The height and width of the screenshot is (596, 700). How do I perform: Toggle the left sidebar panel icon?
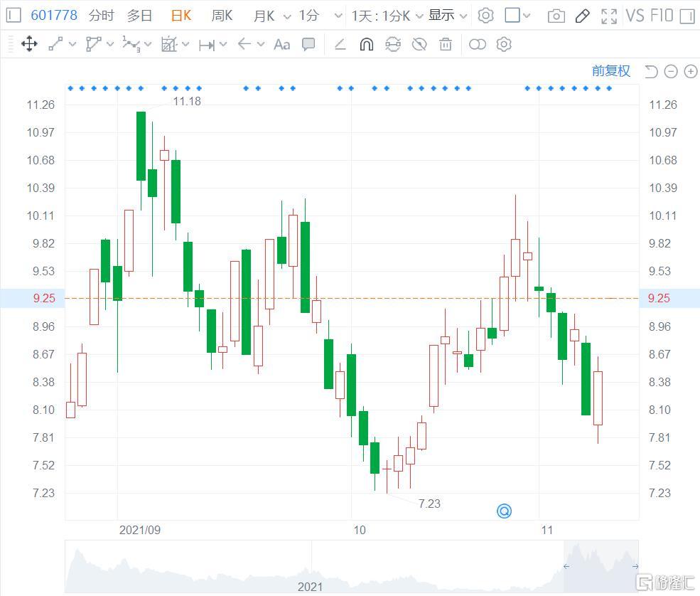tap(14, 15)
